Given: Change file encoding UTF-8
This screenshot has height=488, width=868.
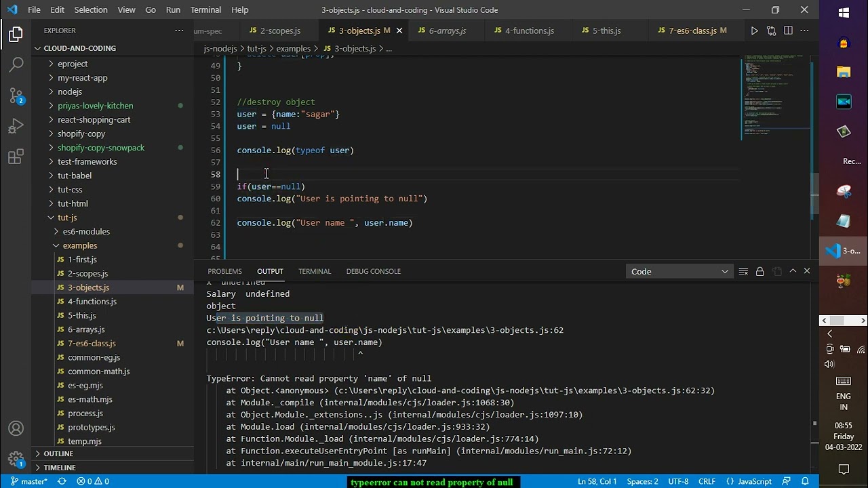Looking at the screenshot, I should [678, 481].
